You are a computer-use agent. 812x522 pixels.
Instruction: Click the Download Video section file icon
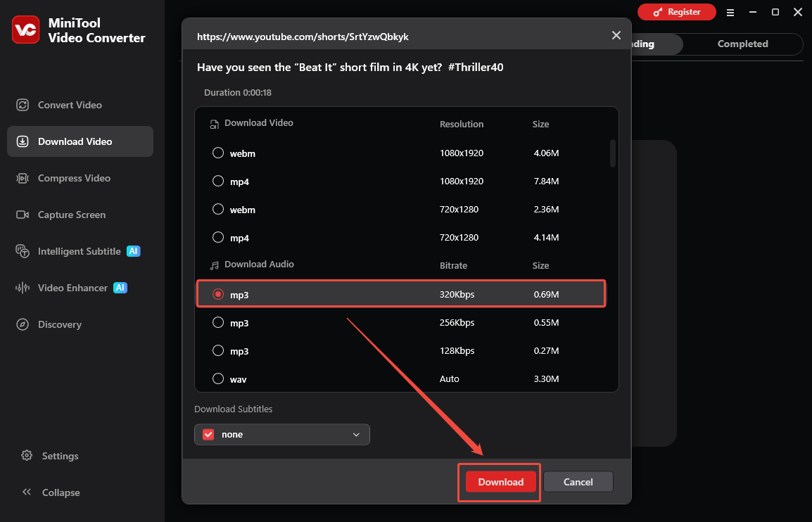(214, 124)
